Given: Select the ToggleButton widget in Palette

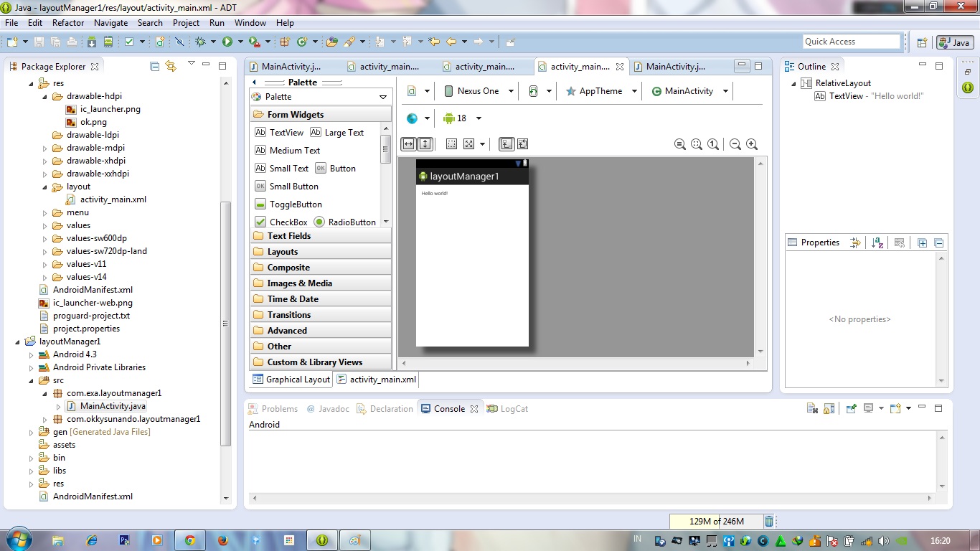Looking at the screenshot, I should point(288,204).
